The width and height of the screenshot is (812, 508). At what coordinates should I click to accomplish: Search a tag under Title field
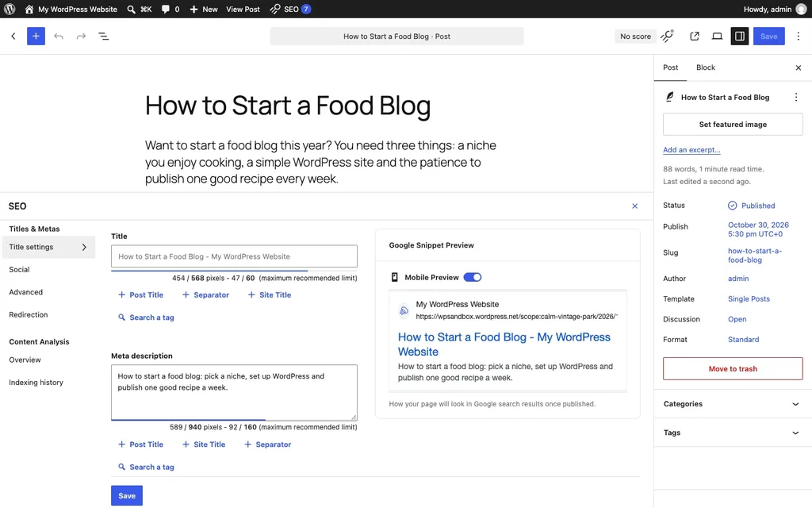pyautogui.click(x=146, y=317)
